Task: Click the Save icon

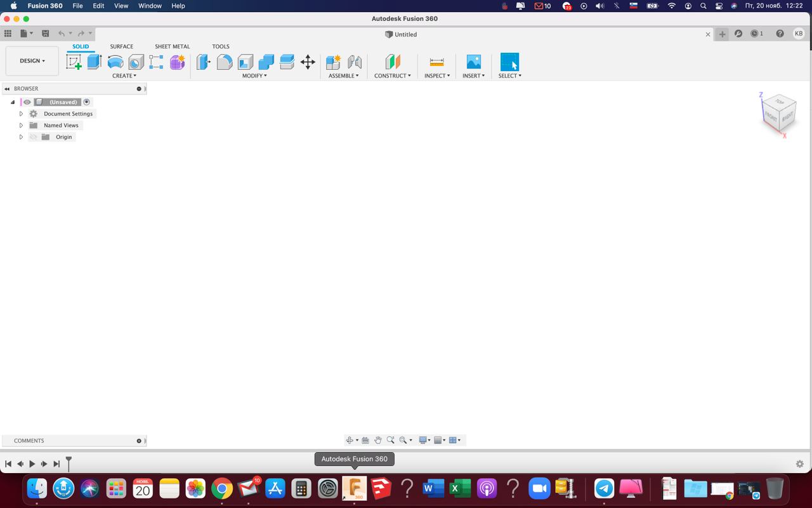Action: tap(45, 34)
